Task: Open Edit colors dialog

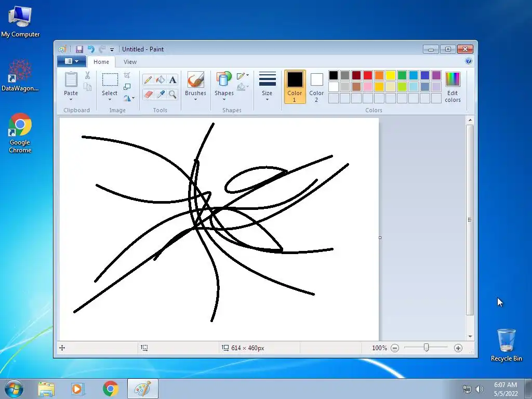Action: point(453,87)
